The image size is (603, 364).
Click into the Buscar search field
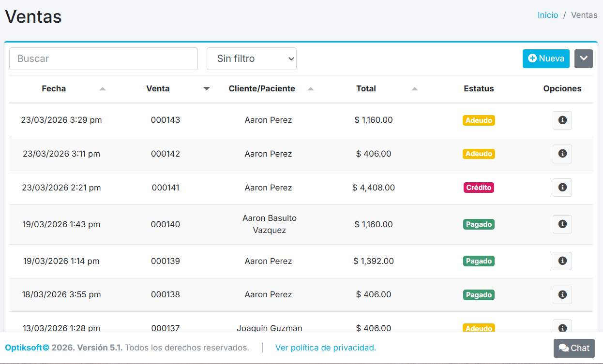[x=104, y=58]
